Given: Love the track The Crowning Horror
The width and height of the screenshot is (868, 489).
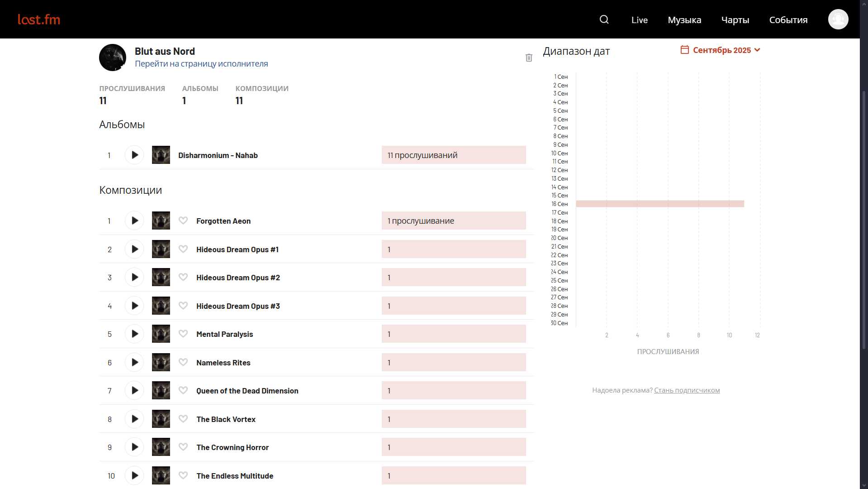Looking at the screenshot, I should pyautogui.click(x=183, y=447).
